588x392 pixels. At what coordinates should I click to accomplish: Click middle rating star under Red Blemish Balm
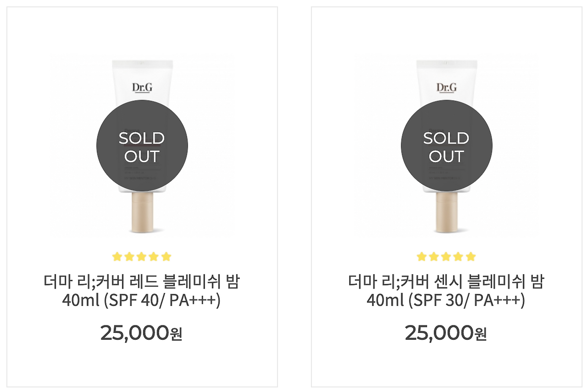pyautogui.click(x=141, y=257)
